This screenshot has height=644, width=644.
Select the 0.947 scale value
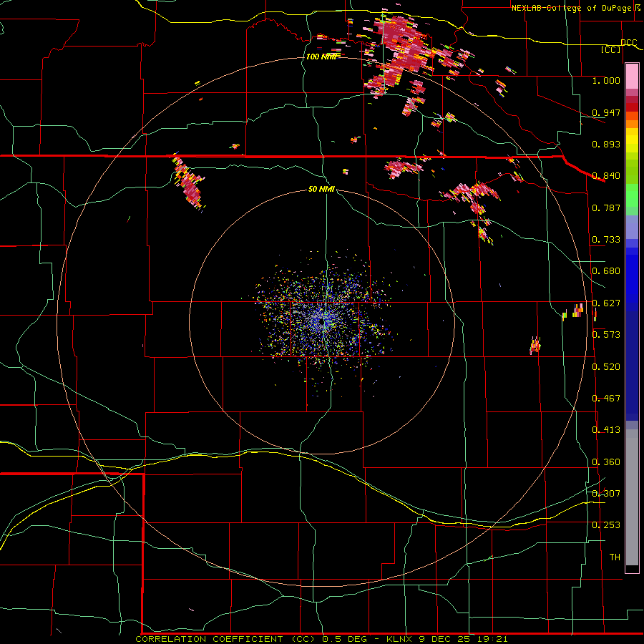606,112
